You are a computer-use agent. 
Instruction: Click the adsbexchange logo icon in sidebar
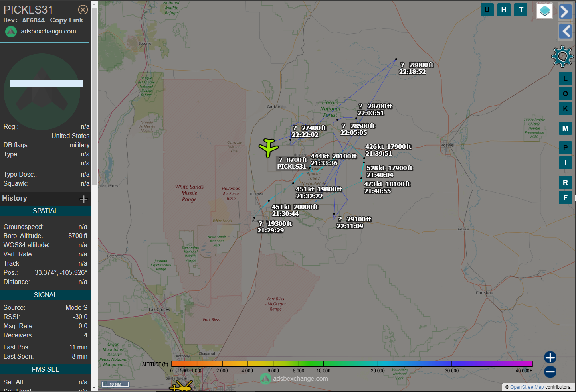tap(11, 32)
